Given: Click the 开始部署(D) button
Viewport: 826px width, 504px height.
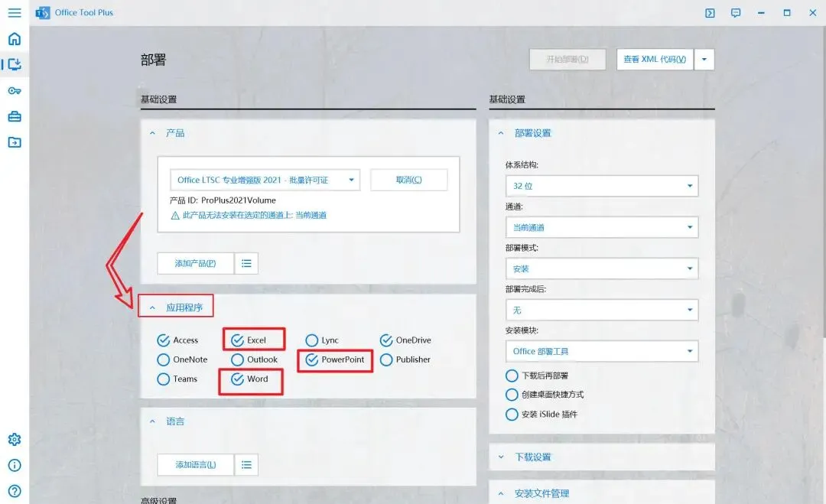Looking at the screenshot, I should 567,60.
